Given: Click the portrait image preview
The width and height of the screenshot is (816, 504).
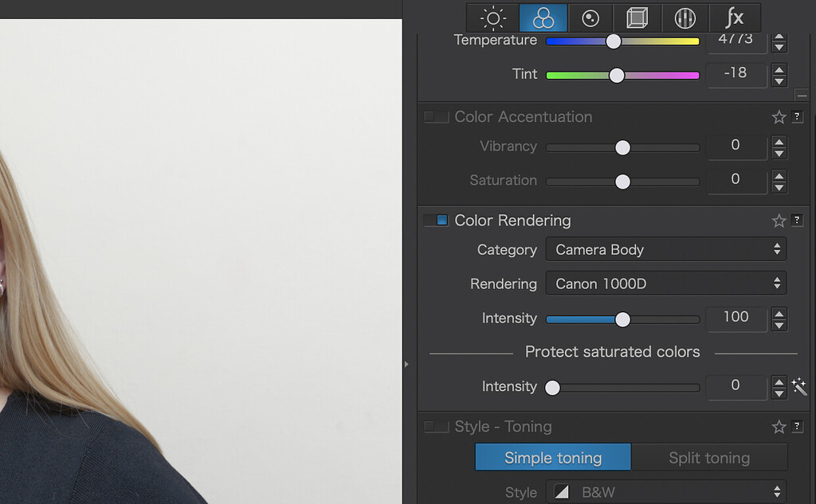Looking at the screenshot, I should click(x=201, y=262).
